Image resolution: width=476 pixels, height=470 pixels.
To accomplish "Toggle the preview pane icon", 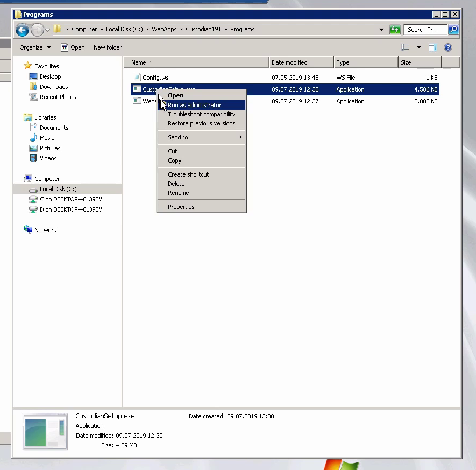I will [433, 47].
